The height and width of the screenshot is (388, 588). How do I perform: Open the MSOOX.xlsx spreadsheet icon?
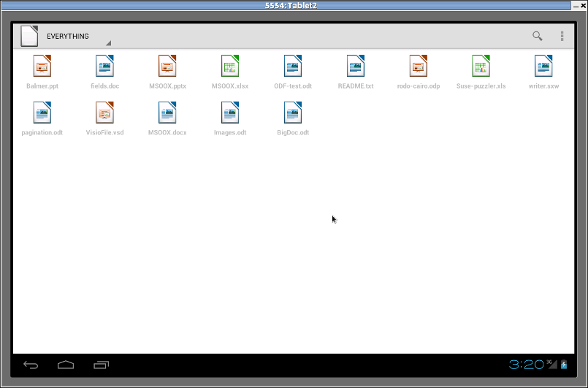click(x=230, y=66)
